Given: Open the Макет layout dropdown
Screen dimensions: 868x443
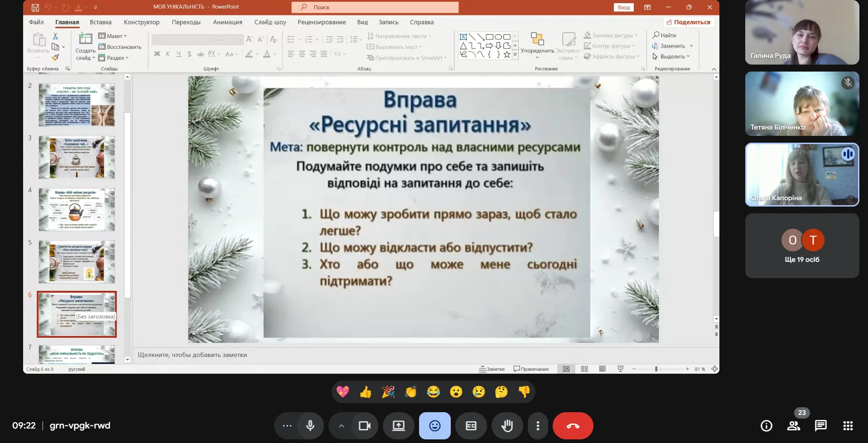Looking at the screenshot, I should [x=113, y=36].
